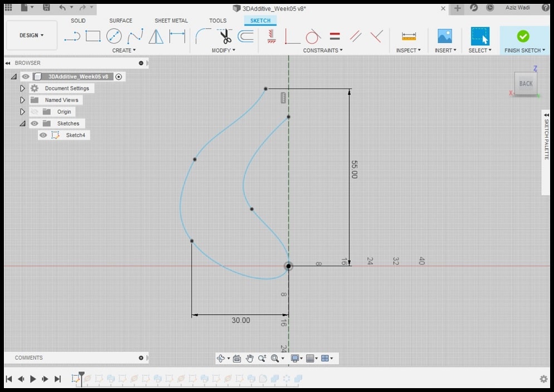Viewport: 554px width, 392px height.
Task: Expand the Named Views node
Action: [x=23, y=100]
